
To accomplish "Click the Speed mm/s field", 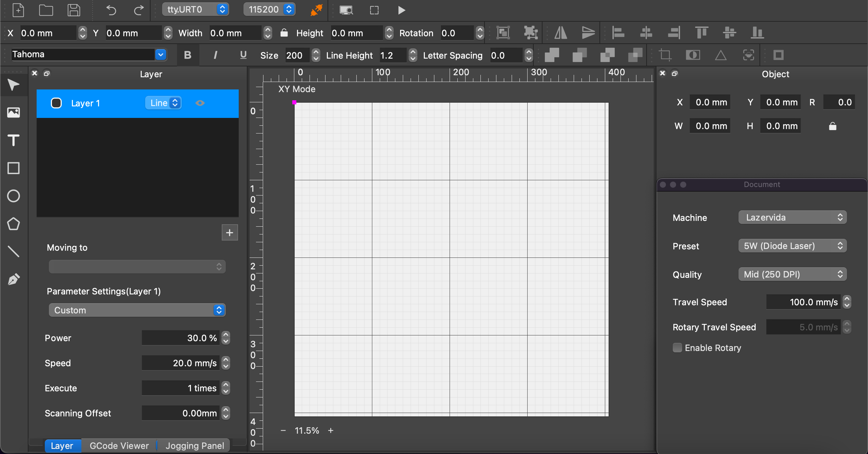I will (x=181, y=363).
